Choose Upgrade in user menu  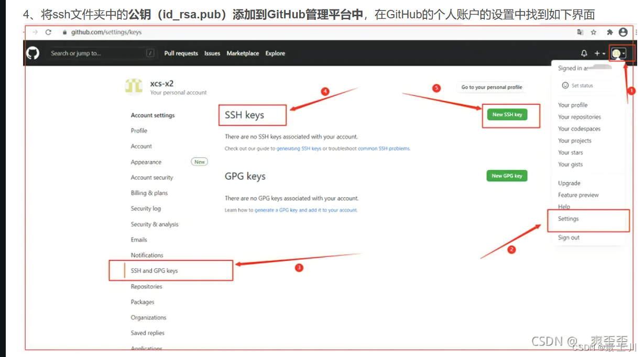[x=569, y=183]
